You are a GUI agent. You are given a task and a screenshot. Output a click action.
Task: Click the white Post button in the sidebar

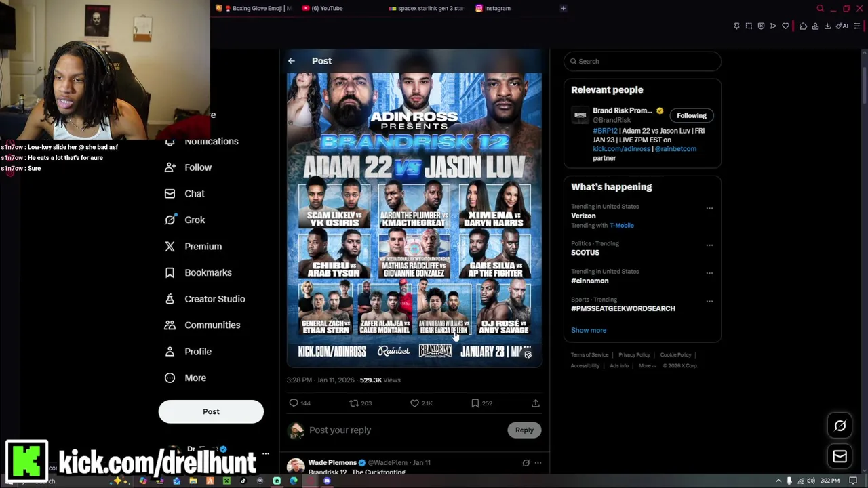coord(211,411)
